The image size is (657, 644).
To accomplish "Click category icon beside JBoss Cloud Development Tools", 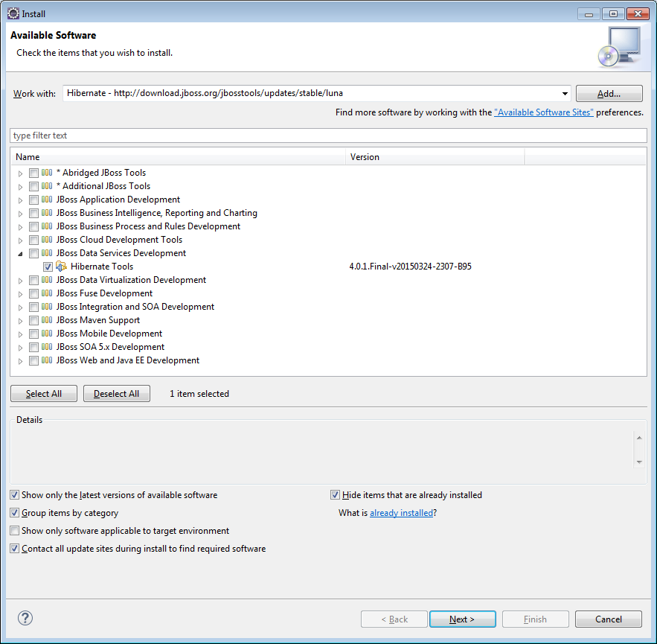I will point(47,240).
